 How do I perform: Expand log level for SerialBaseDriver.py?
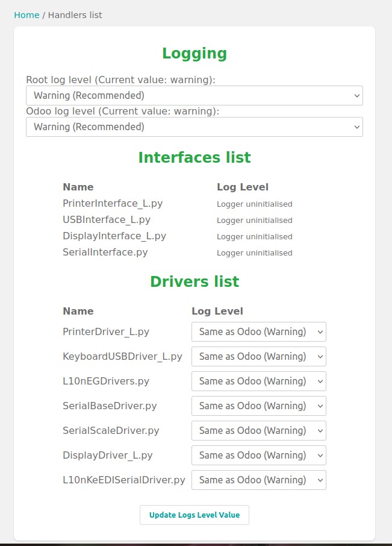[x=259, y=406]
